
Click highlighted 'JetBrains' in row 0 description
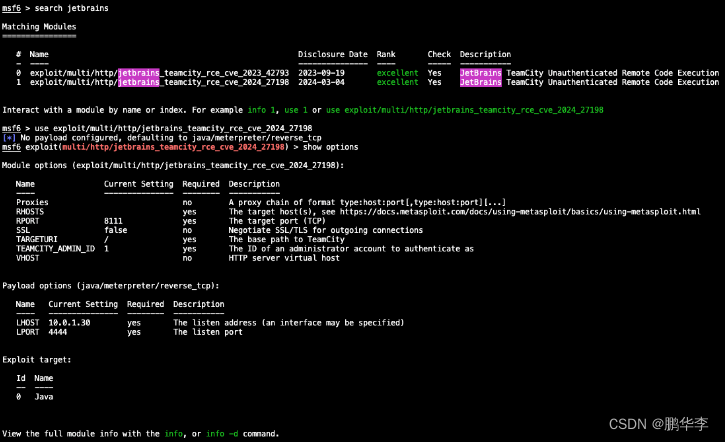tap(481, 73)
